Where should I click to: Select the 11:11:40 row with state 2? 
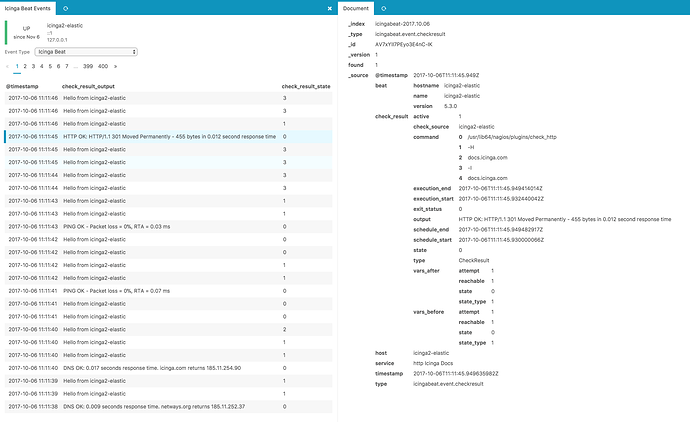click(x=169, y=329)
